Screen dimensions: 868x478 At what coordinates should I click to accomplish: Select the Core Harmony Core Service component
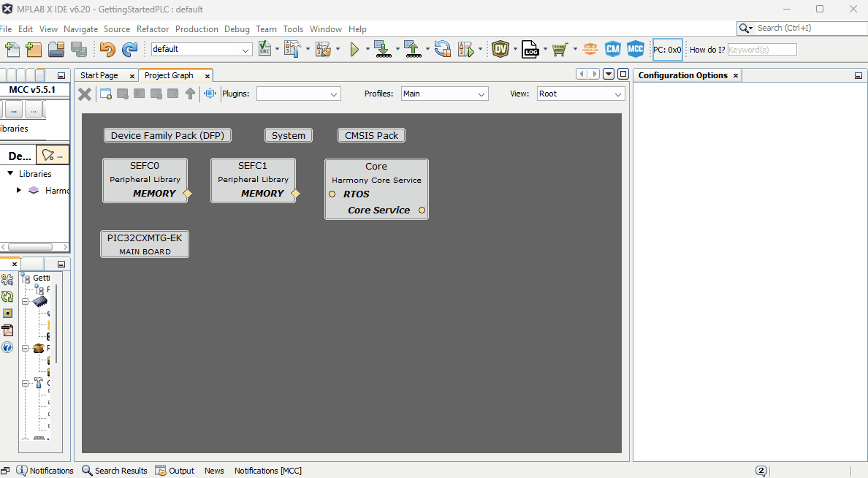(376, 189)
